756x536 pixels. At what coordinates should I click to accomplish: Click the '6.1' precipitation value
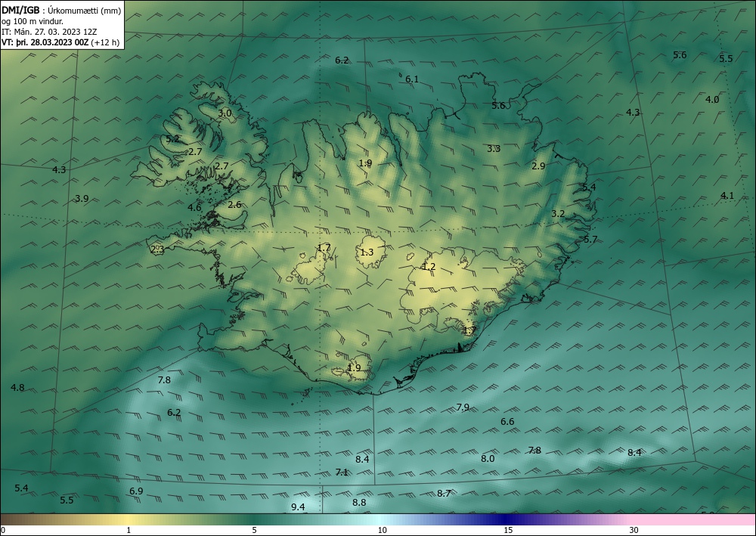point(412,79)
